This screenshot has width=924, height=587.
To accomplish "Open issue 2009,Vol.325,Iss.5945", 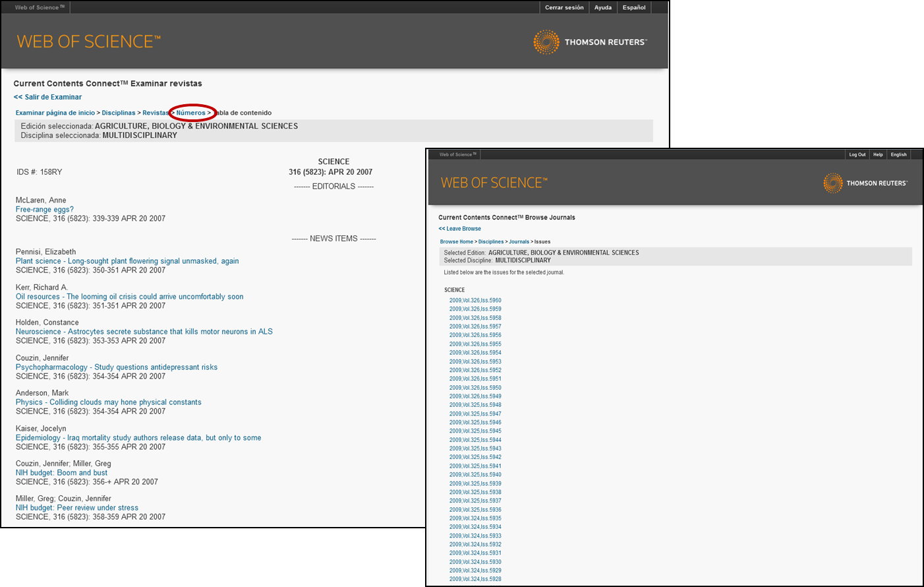I will coord(475,431).
